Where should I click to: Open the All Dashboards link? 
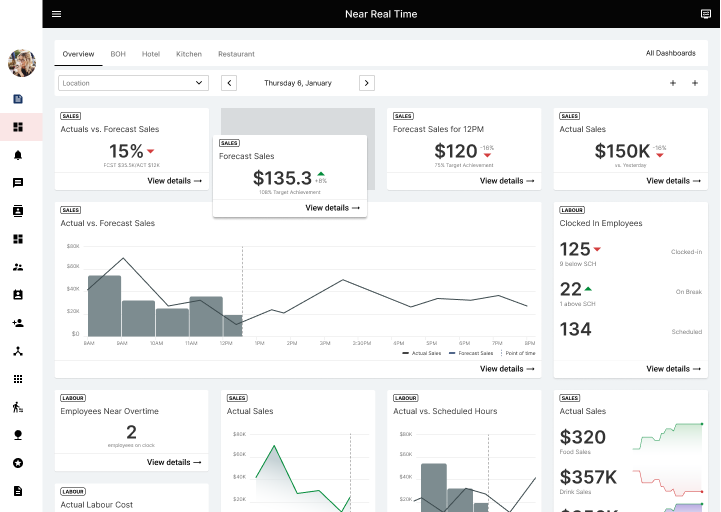pos(670,53)
